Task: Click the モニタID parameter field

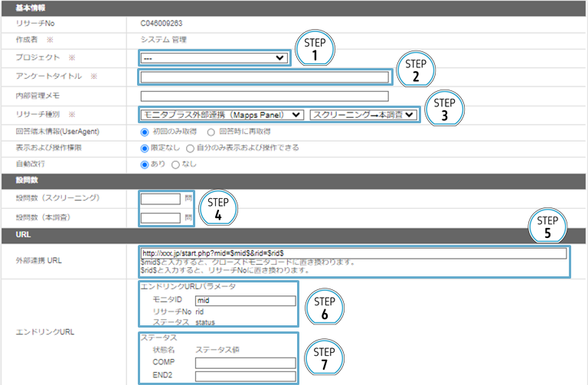Action: [244, 301]
